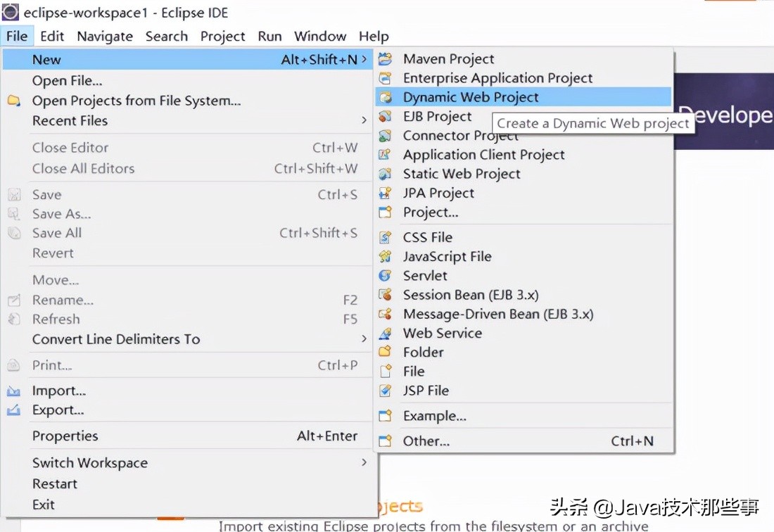Click the Example... icon
This screenshot has height=532, width=774.
point(385,416)
